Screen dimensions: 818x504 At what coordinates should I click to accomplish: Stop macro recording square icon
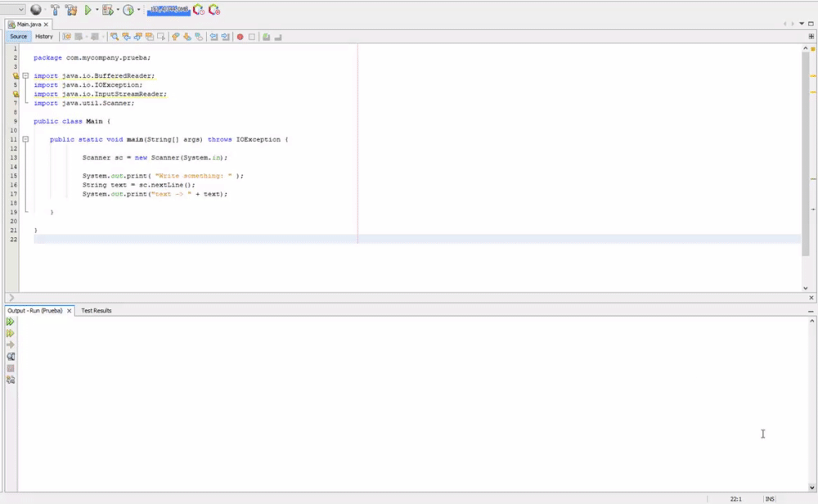click(x=251, y=37)
